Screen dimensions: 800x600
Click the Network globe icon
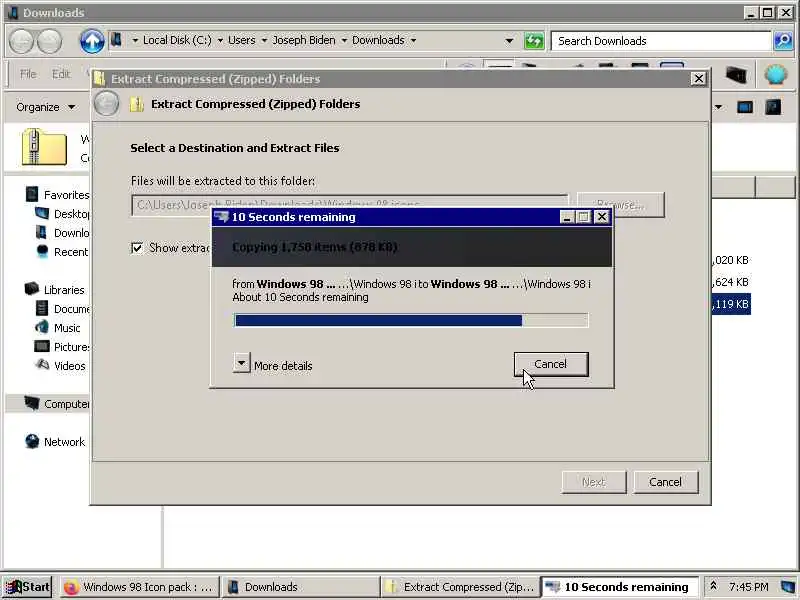tap(32, 441)
